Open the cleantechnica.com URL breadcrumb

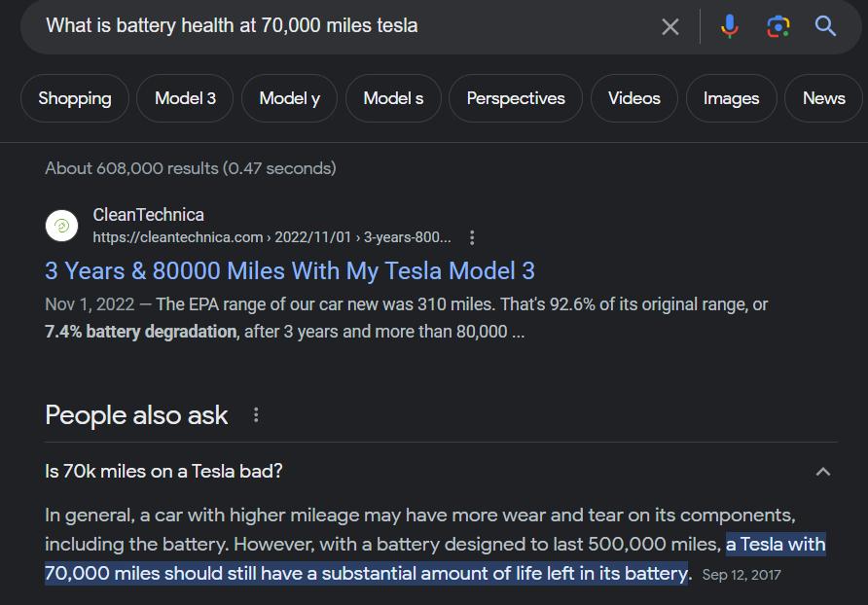click(271, 237)
